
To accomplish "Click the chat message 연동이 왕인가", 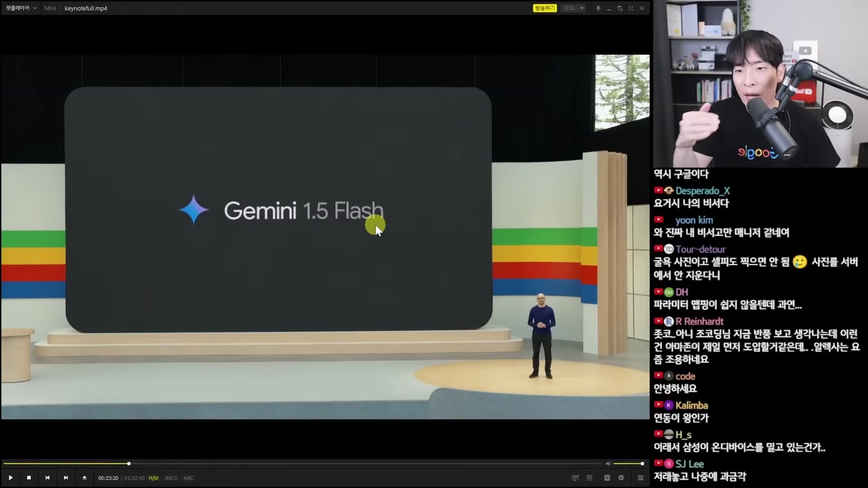I will (681, 418).
